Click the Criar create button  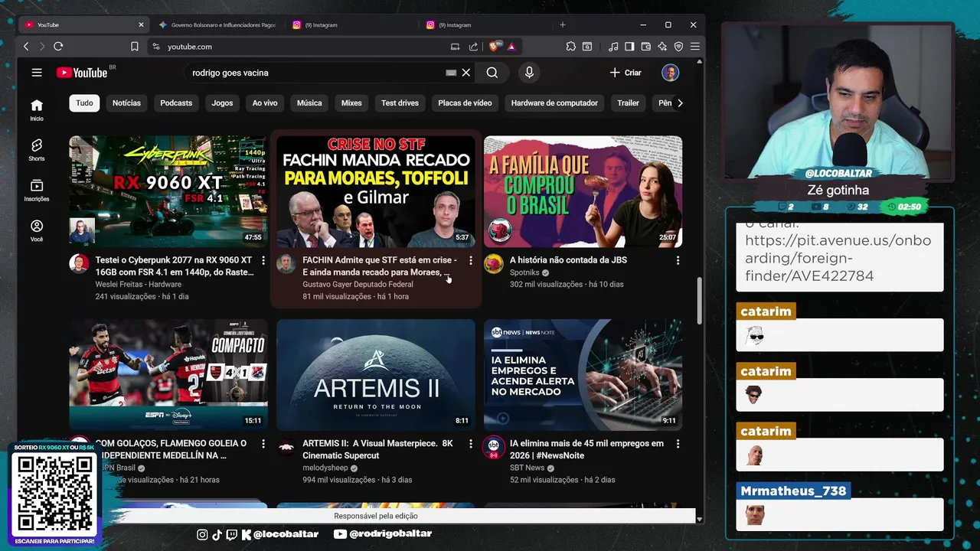point(626,73)
